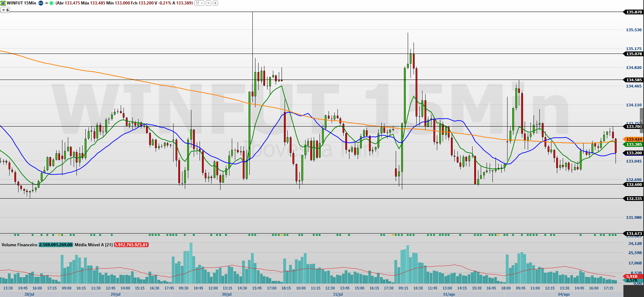
Task: Click the Brazil flag icon beside WINFUT
Action: coord(3,3)
